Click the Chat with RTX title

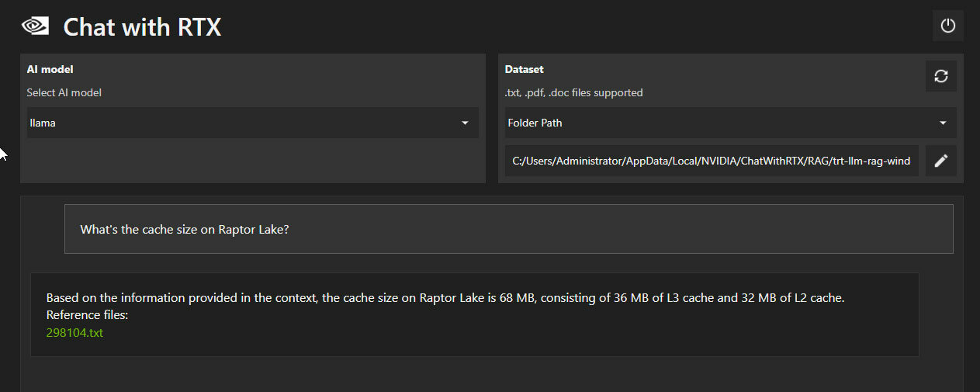click(x=142, y=27)
